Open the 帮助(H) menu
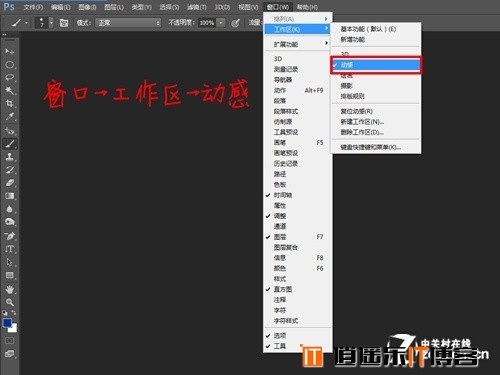Screen dimensions: 500x375 (x=307, y=7)
